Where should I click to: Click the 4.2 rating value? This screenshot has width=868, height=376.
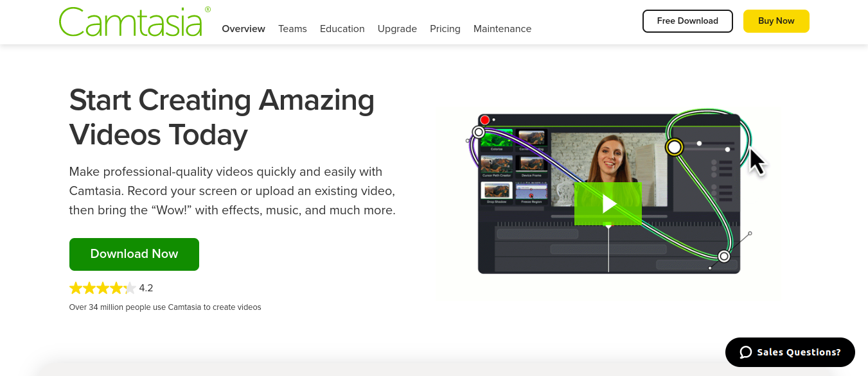(x=146, y=288)
